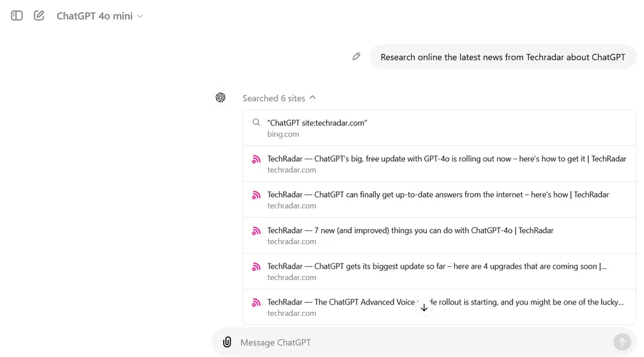The image size is (644, 357).
Task: Click the pencil edit message icon
Action: pos(357,56)
